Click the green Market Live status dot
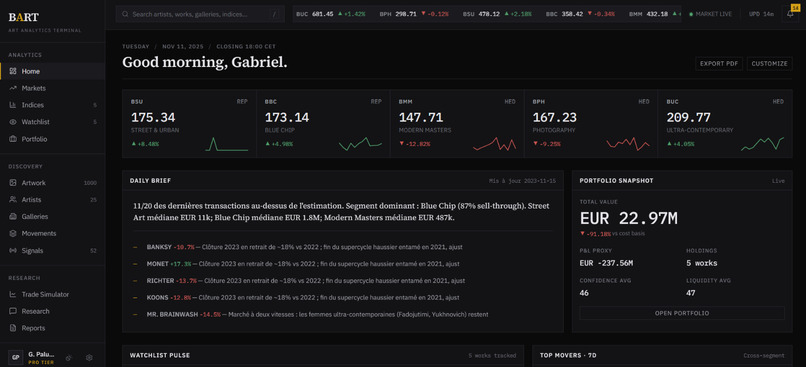Screen dimensions: 806x367 click(x=690, y=14)
